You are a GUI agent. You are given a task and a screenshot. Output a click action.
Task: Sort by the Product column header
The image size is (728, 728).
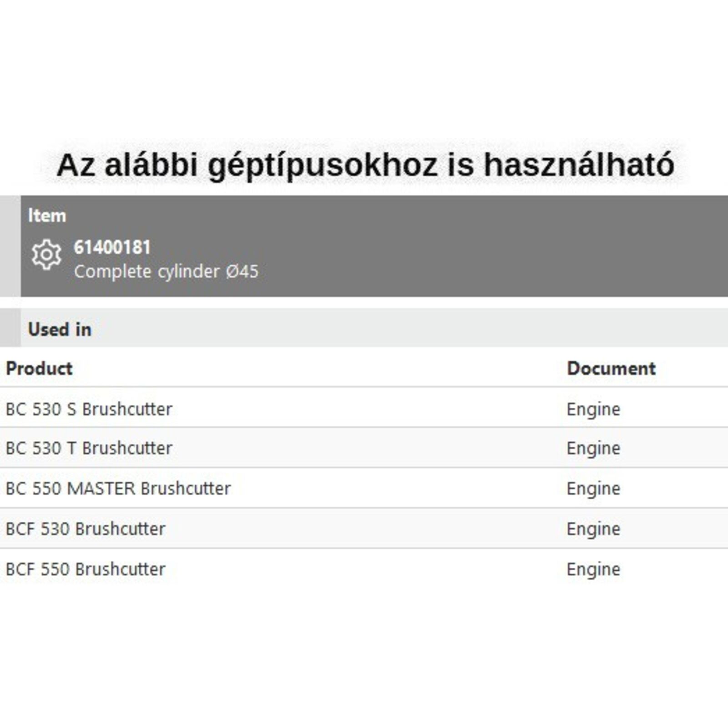pos(39,368)
